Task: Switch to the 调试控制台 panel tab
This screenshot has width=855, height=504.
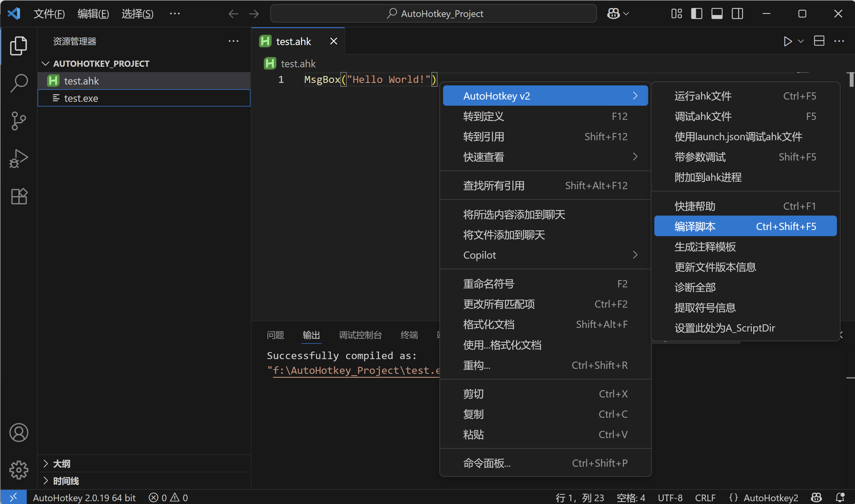Action: pyautogui.click(x=360, y=335)
